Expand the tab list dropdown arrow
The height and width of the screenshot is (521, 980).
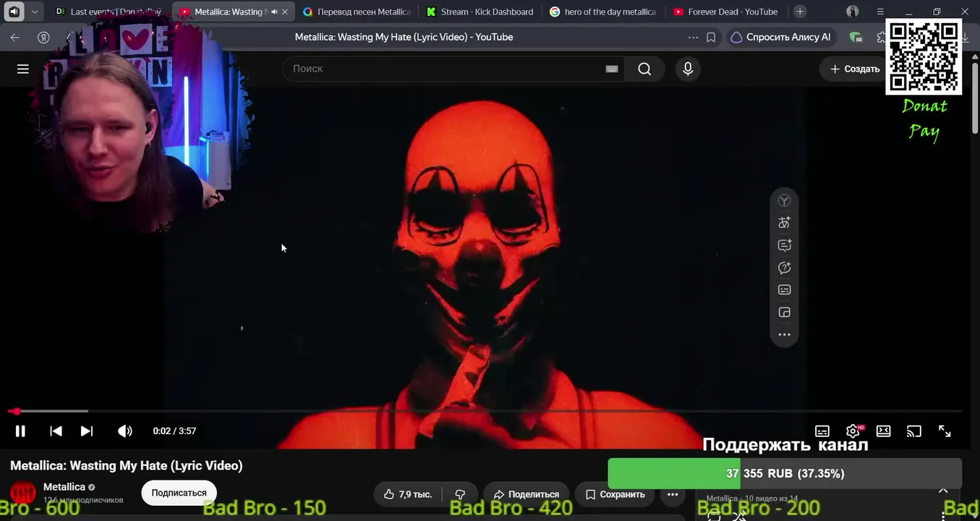[34, 12]
